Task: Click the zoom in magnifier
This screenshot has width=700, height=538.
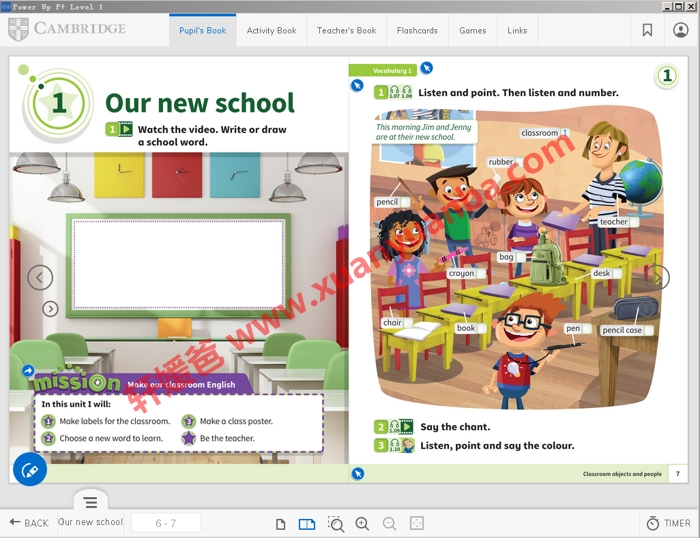Action: coord(362,523)
